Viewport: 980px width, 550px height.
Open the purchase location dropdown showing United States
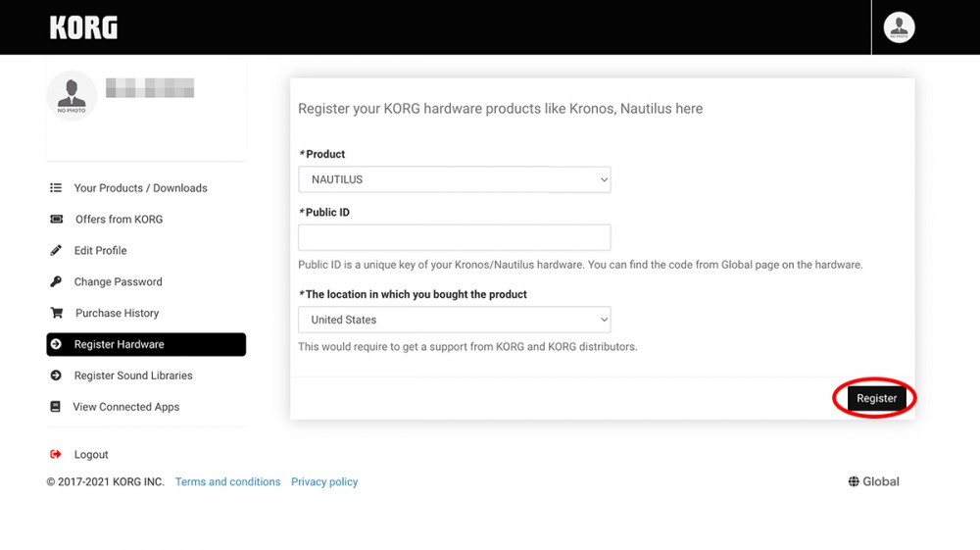455,320
